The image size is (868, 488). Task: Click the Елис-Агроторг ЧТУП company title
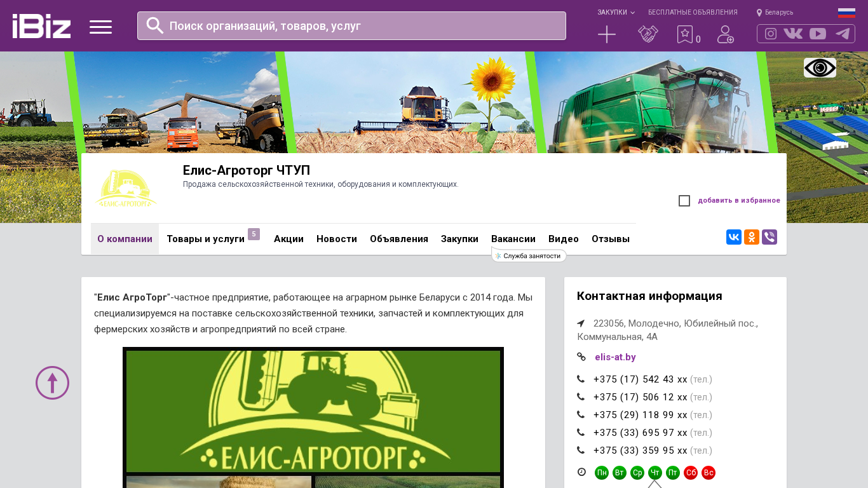coord(247,170)
